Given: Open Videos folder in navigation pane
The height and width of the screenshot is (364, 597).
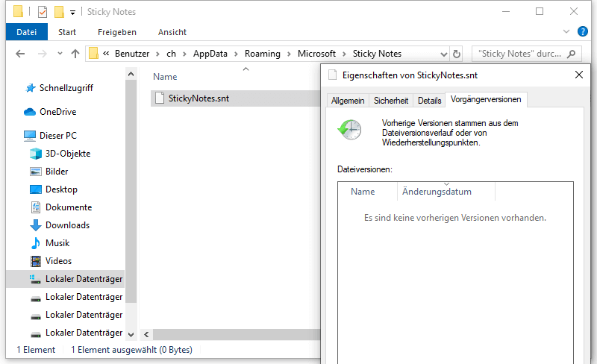Looking at the screenshot, I should click(58, 261).
